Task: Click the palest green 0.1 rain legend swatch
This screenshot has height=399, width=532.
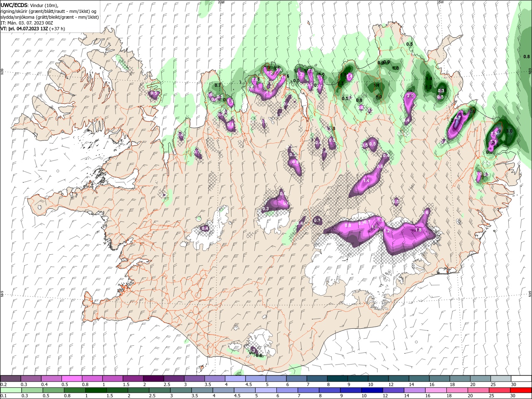Action: (11, 390)
